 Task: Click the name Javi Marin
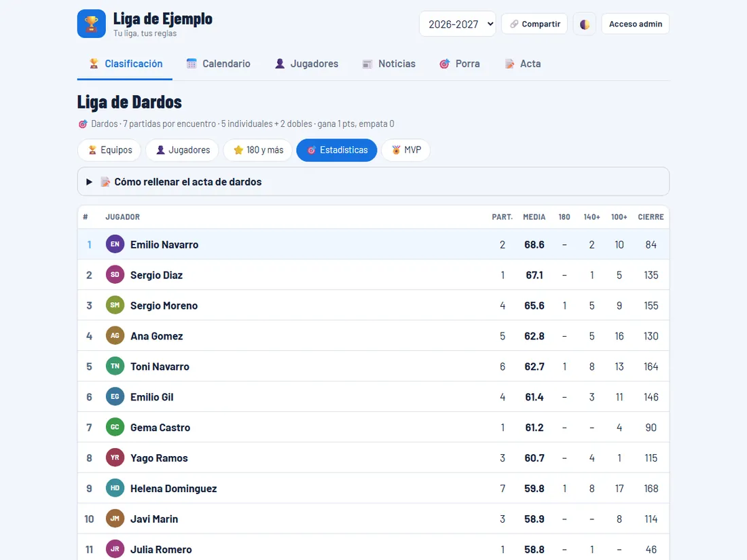point(154,519)
